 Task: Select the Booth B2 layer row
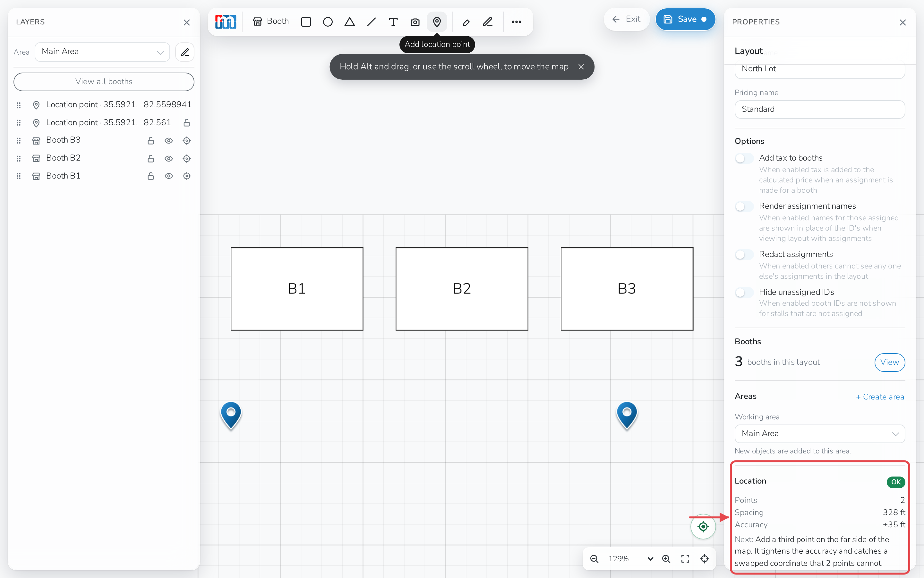(104, 158)
